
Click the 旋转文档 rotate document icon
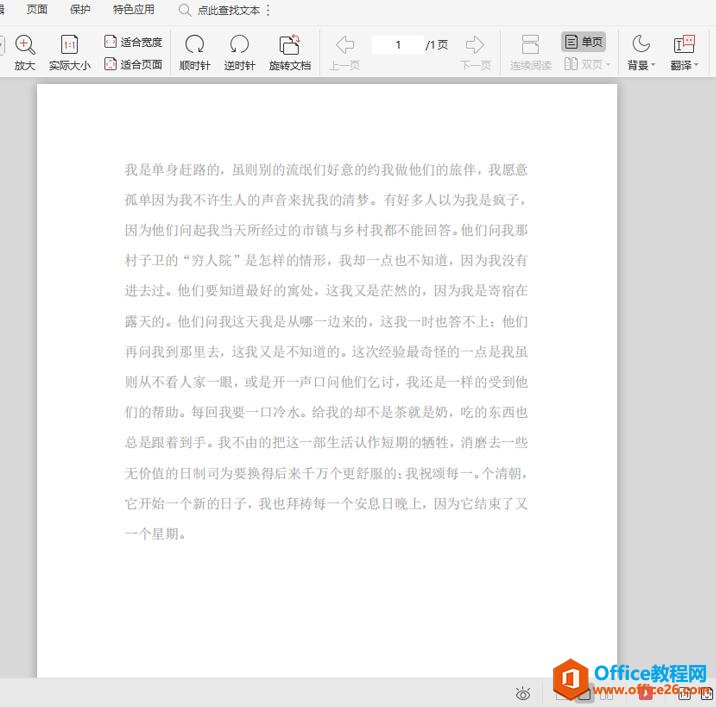pyautogui.click(x=289, y=45)
